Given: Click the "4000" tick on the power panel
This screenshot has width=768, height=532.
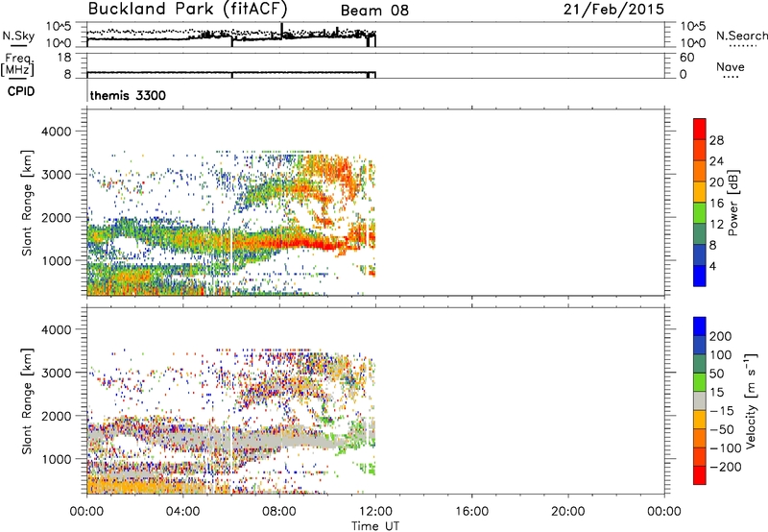Looking at the screenshot, I should tap(56, 132).
